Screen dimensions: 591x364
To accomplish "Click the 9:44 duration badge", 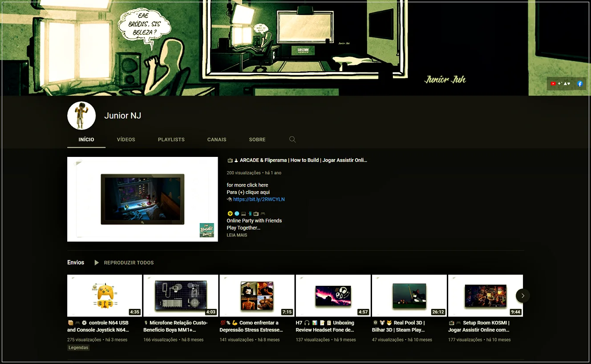I will point(516,312).
